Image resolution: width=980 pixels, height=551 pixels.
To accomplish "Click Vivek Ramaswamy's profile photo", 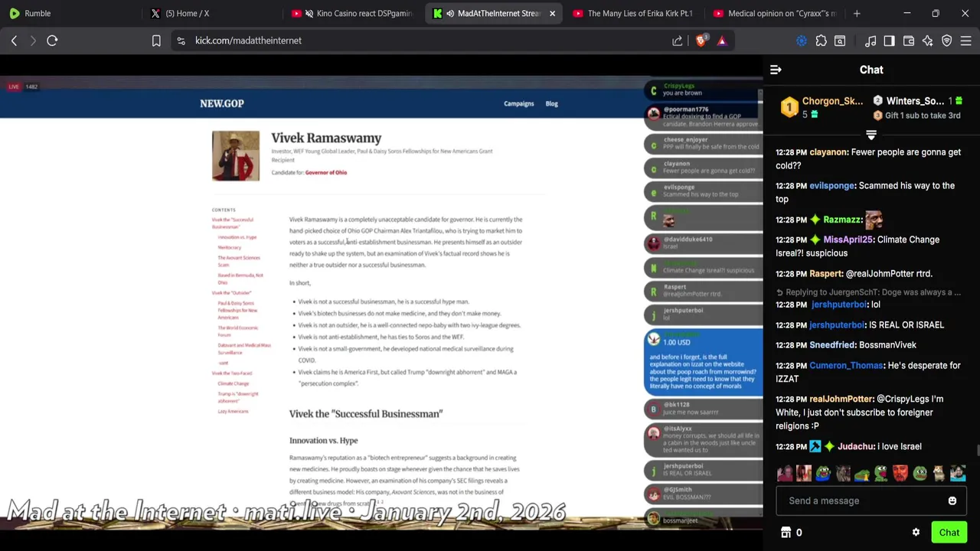I will (236, 156).
